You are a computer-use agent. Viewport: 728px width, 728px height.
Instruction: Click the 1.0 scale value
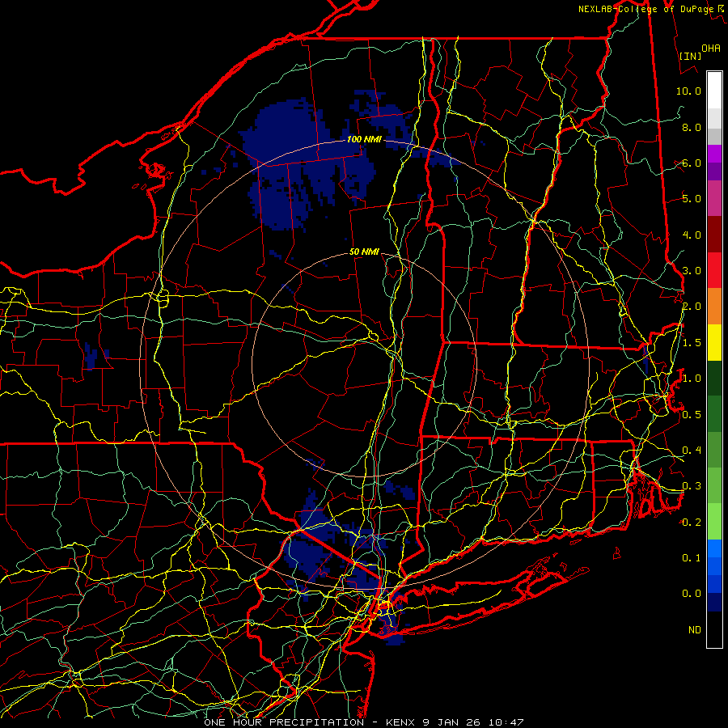point(692,379)
